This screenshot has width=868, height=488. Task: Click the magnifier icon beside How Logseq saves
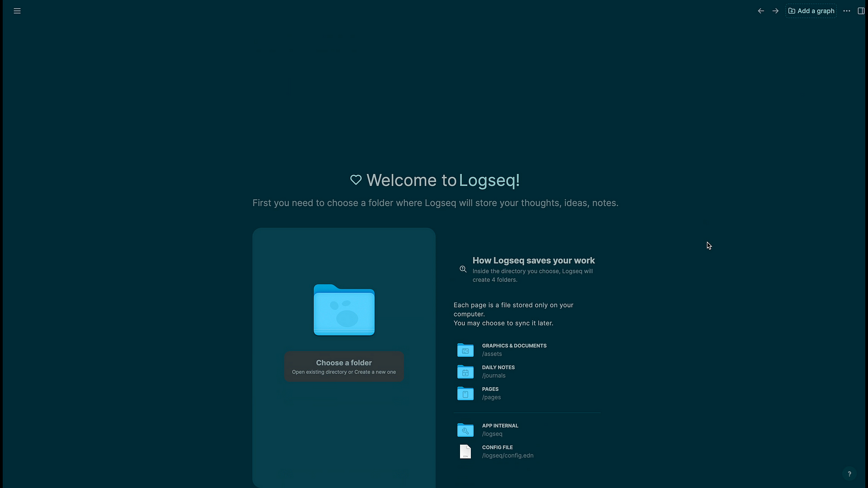click(463, 269)
